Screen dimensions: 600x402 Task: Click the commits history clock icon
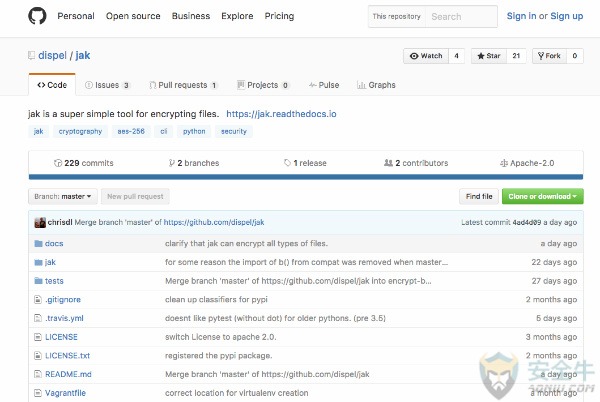(x=58, y=163)
